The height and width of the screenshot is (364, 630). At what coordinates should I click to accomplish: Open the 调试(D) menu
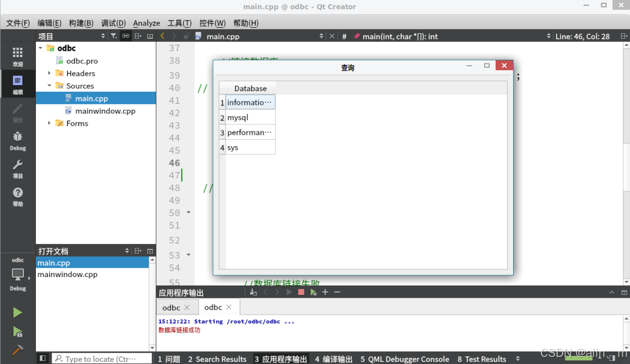point(113,23)
